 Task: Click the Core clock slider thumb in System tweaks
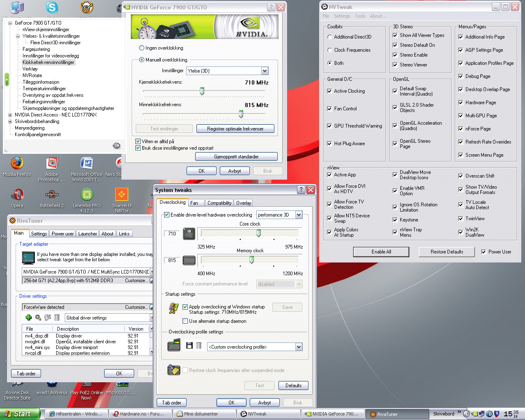click(x=258, y=233)
